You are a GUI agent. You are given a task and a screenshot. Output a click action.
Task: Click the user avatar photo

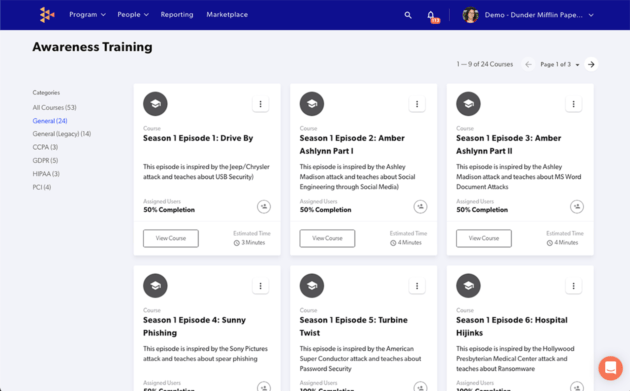click(470, 15)
